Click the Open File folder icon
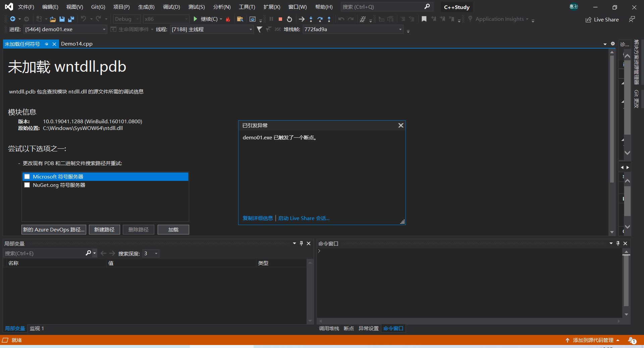This screenshot has height=348, width=644. click(53, 19)
